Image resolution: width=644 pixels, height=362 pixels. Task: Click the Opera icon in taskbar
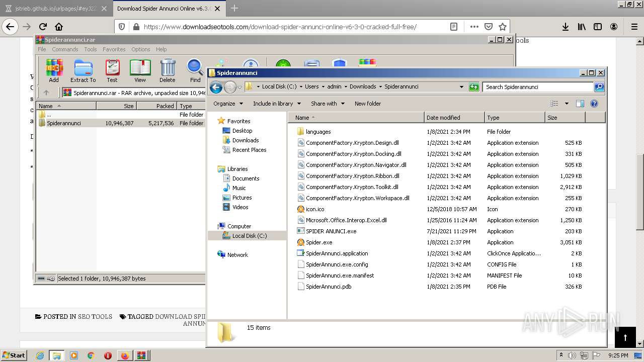coord(108,355)
